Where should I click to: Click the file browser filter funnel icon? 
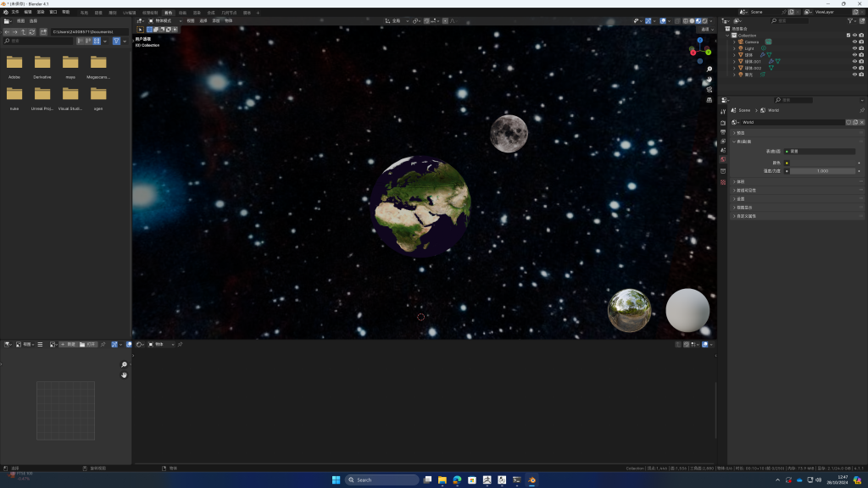[x=116, y=41]
